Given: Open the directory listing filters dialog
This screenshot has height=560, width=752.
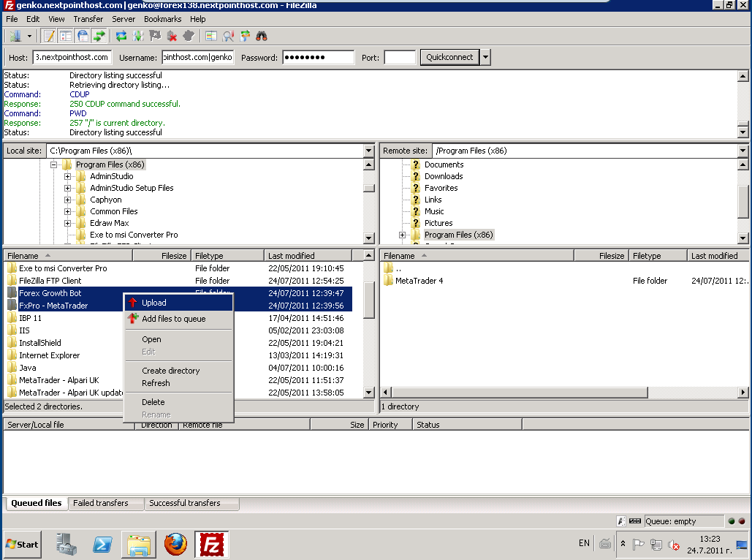Looking at the screenshot, I should (x=211, y=36).
